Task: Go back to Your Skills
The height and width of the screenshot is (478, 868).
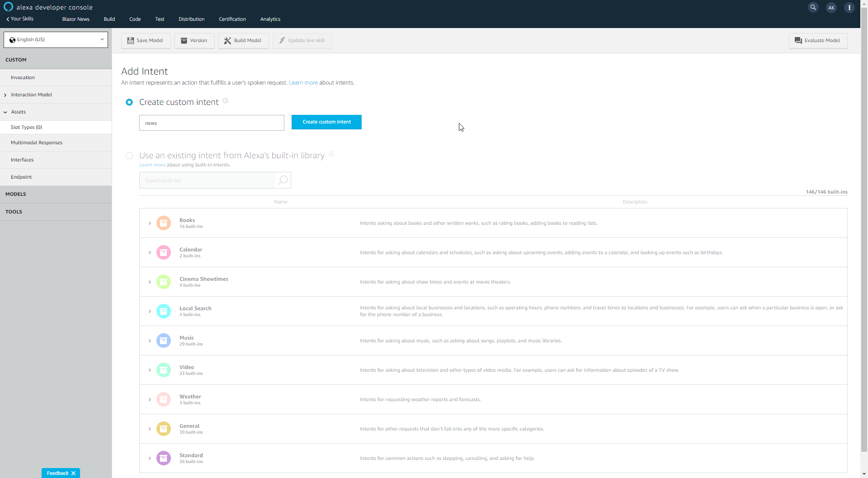Action: tap(20, 19)
